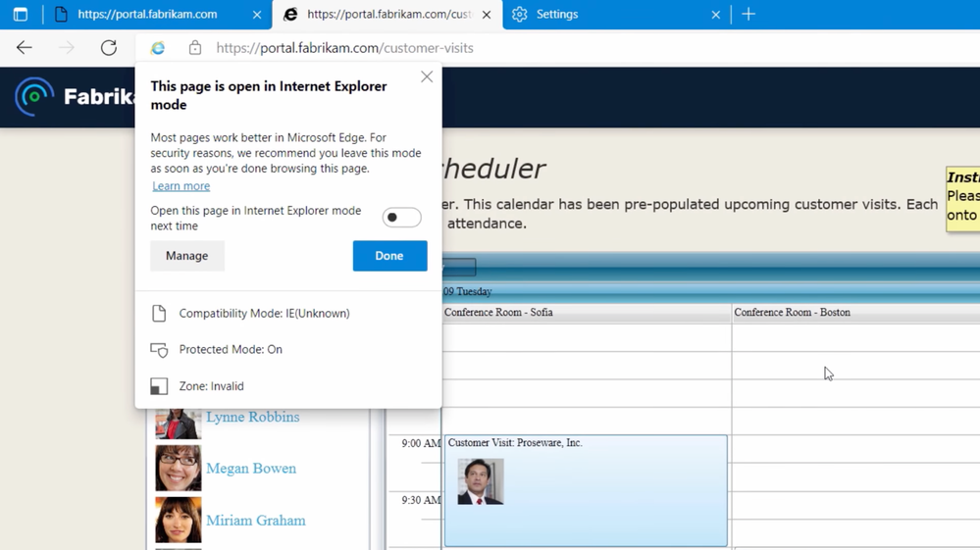Open the tab actions menu icon
The image size is (980, 550).
tap(21, 15)
